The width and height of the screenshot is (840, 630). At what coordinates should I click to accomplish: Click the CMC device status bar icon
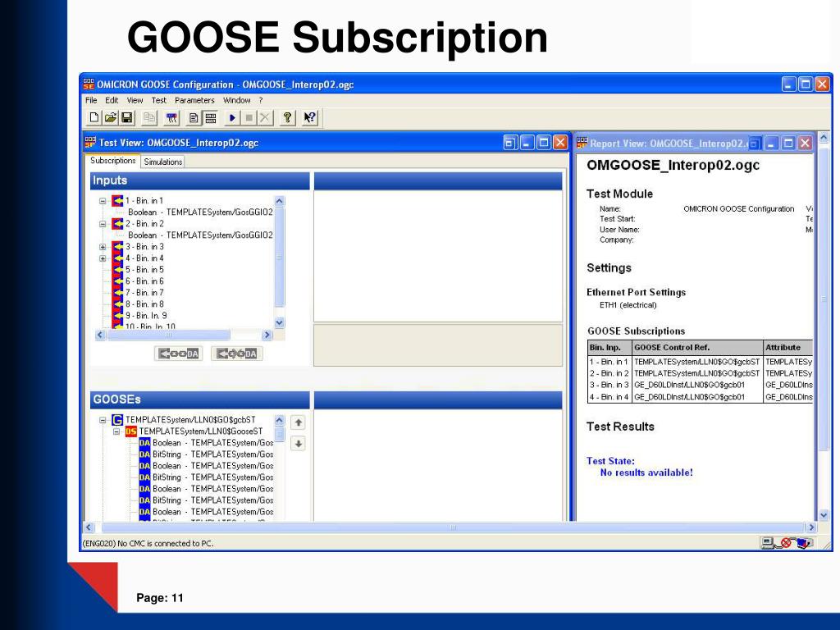point(803,543)
